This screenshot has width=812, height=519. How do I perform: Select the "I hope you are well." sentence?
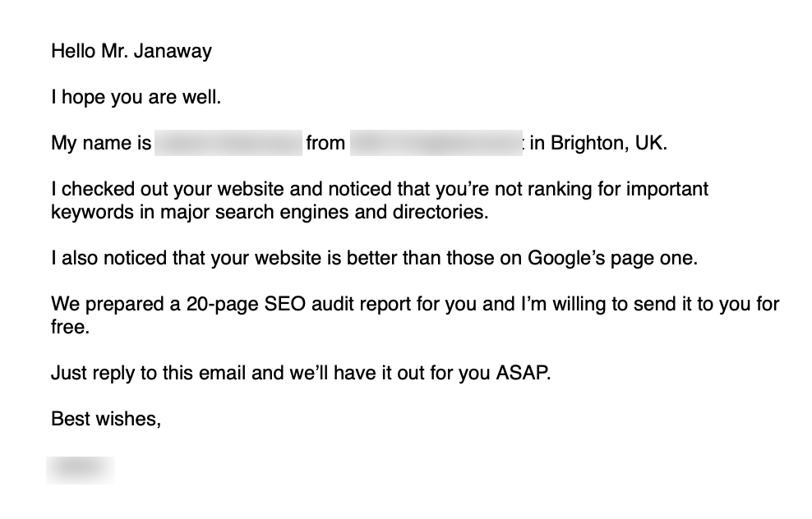[x=136, y=97]
